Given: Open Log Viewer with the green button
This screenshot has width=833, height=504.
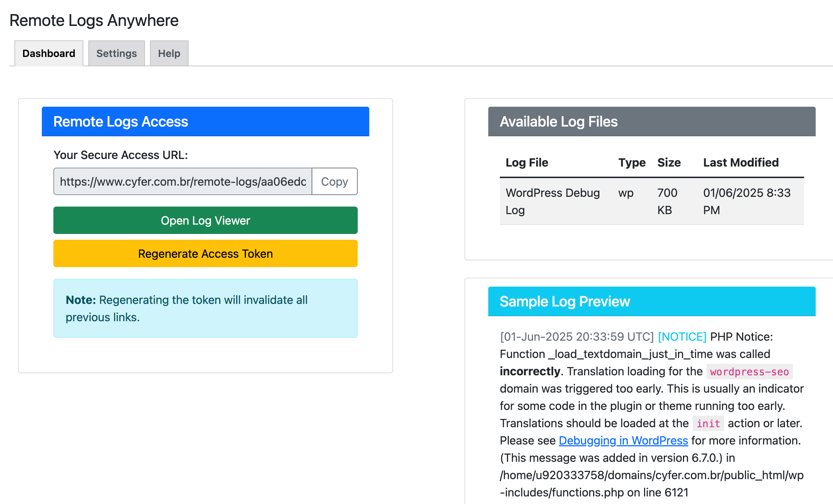Looking at the screenshot, I should tap(206, 220).
